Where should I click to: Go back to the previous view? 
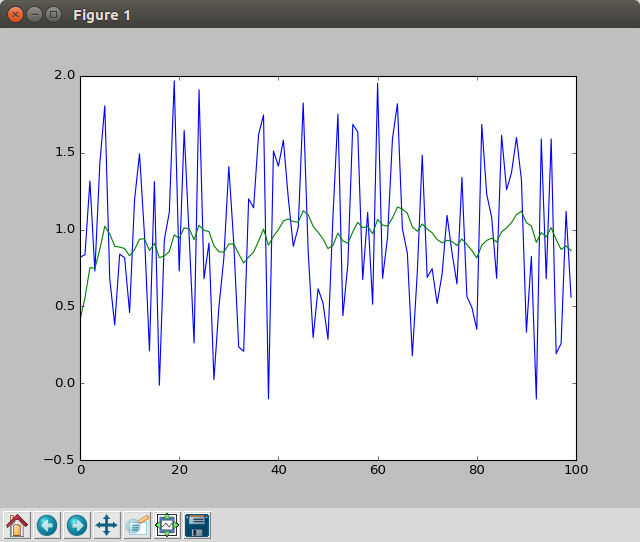(47, 525)
